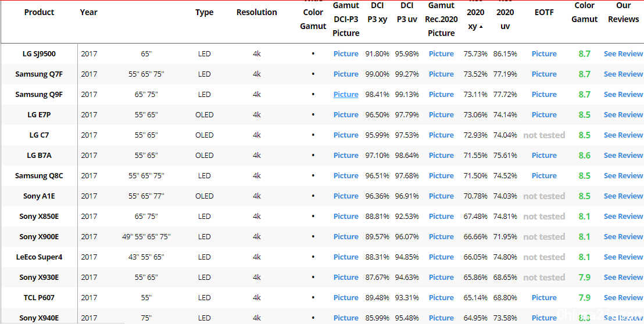Open LG SJ9500 DCI-P3 Picture link
Screen dimensions: 644x324
coord(346,54)
